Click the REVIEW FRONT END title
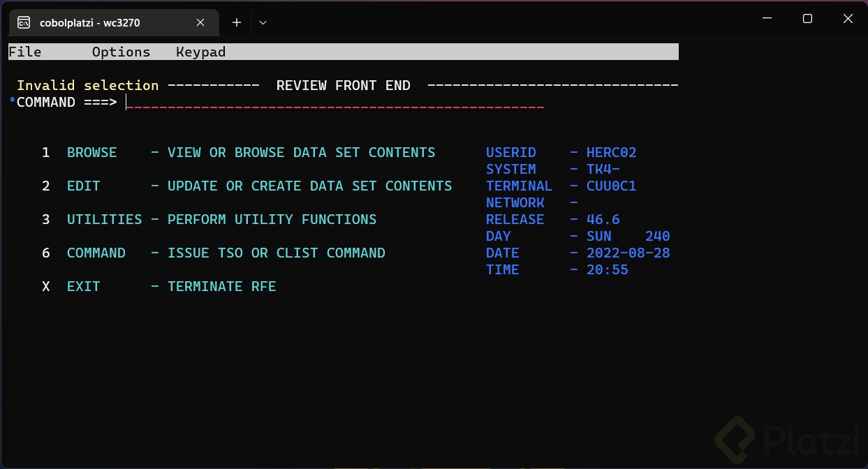 (x=343, y=85)
